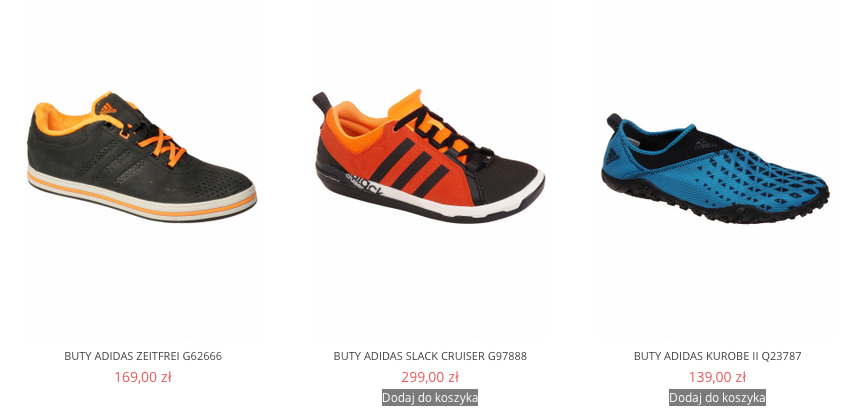
Task: Open the BUTY ADIDAS SLACK CRUISER G97888 title
Action: 430,356
